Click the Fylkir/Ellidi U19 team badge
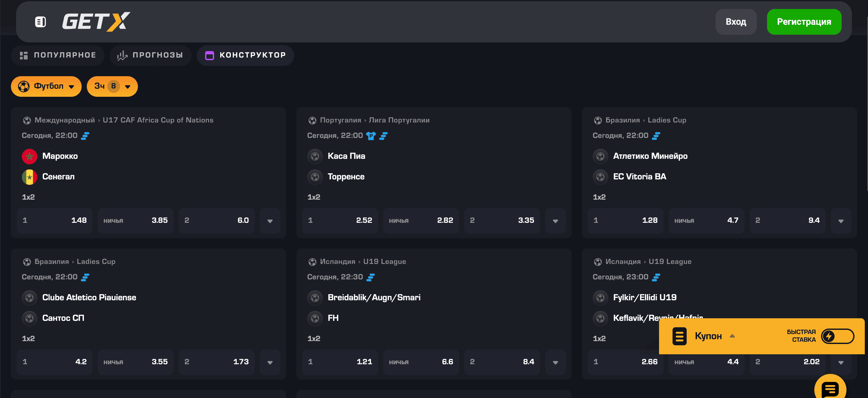 [x=601, y=298]
